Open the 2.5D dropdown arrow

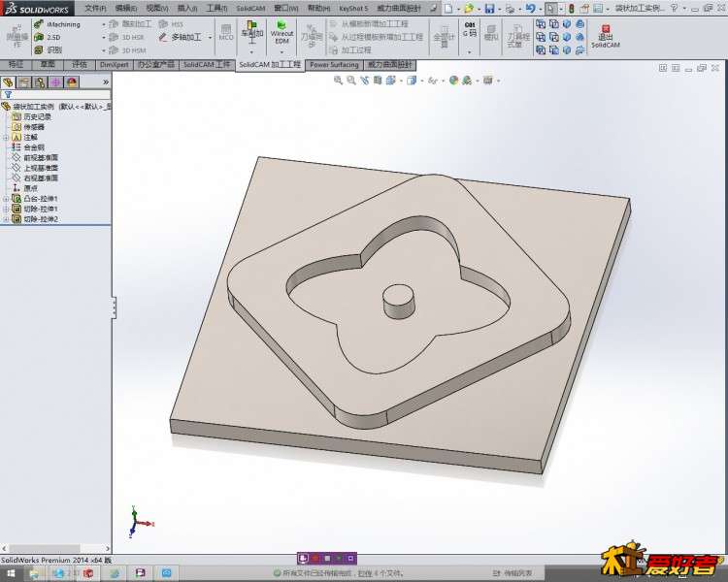pos(103,37)
